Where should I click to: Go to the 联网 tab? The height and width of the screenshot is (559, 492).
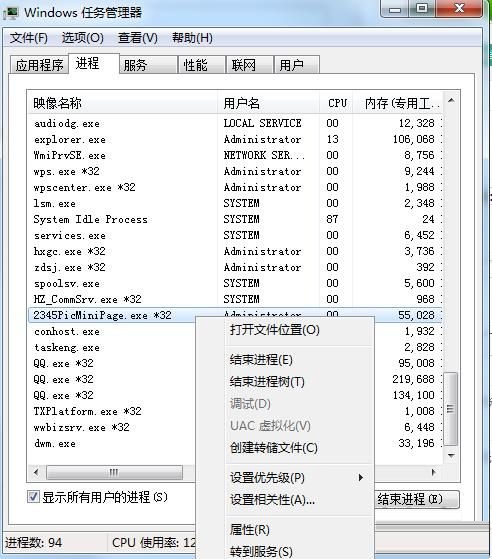pos(250,65)
